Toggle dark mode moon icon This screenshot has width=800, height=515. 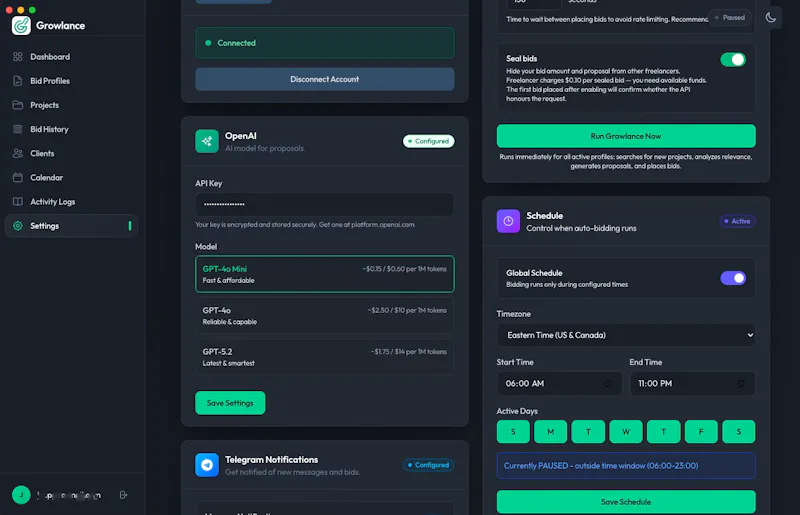[x=770, y=18]
